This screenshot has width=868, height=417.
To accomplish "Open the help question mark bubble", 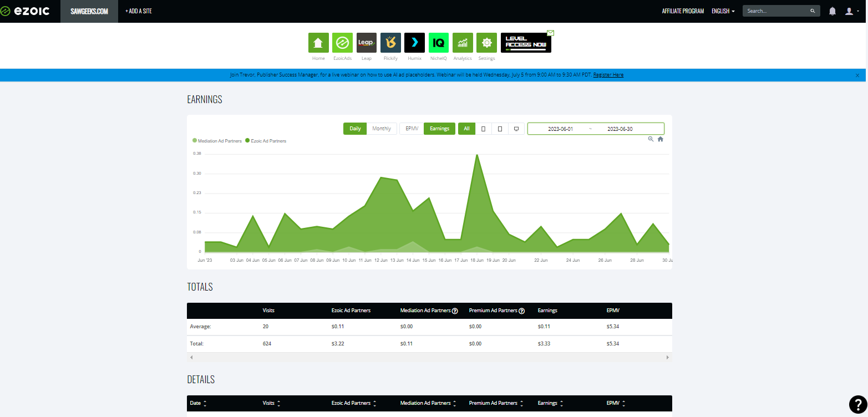I will [x=857, y=404].
